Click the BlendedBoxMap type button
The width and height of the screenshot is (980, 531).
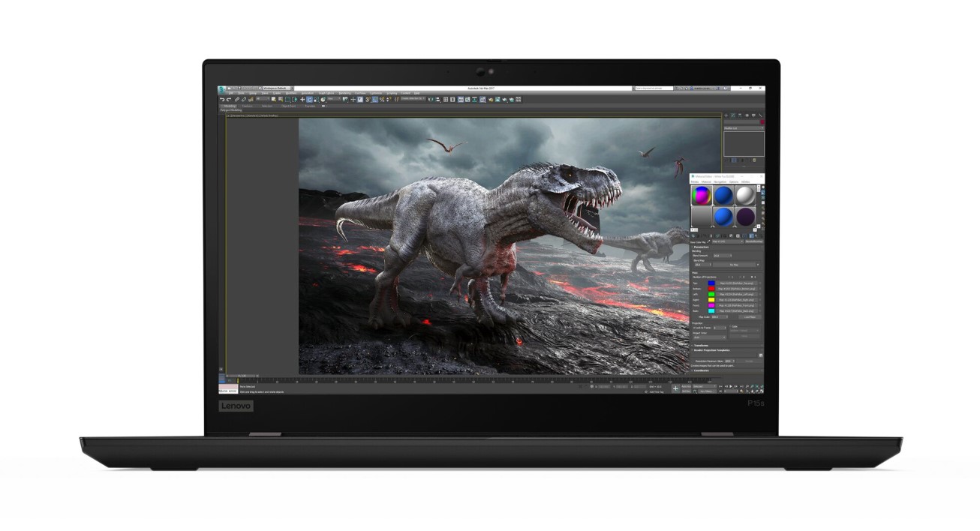pyautogui.click(x=753, y=241)
